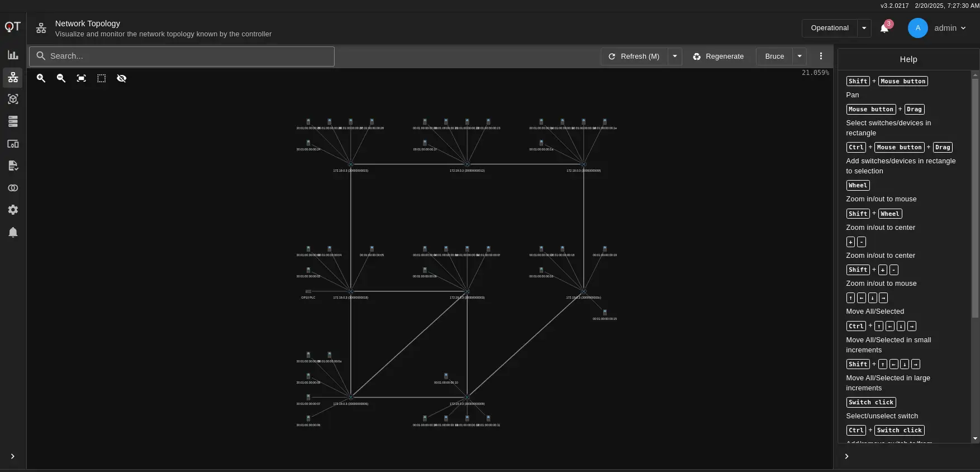Screen dimensions: 980x472
Task: Click the fit-to-screen icon
Action: tap(81, 78)
